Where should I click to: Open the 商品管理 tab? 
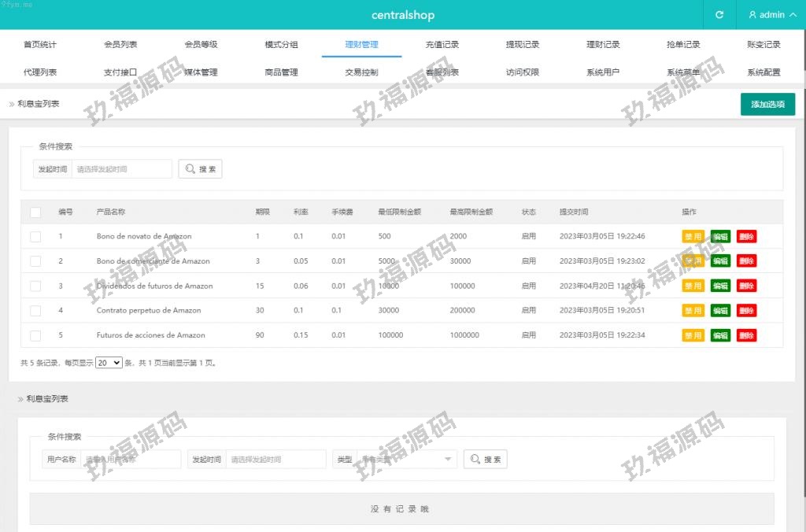(x=281, y=72)
